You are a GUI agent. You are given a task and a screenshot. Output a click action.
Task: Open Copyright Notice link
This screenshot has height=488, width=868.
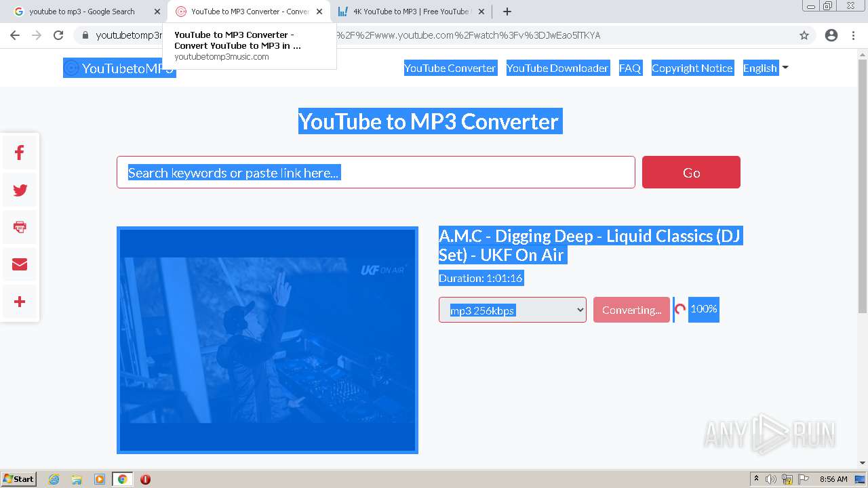tap(692, 68)
